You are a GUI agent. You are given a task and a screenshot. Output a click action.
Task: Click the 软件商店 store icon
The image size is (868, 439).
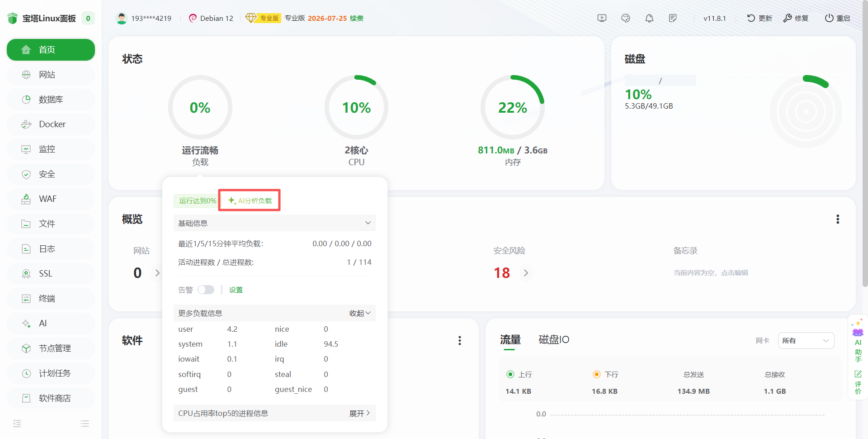point(26,398)
